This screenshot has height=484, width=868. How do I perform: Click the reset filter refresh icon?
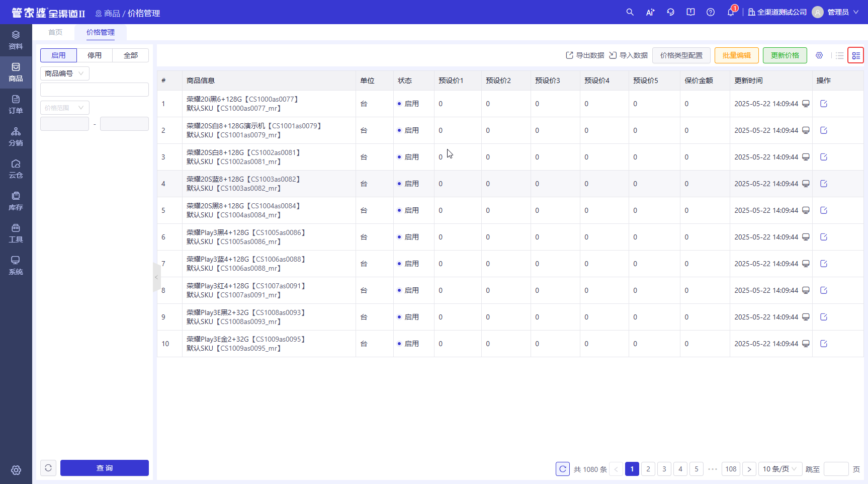[x=48, y=468]
